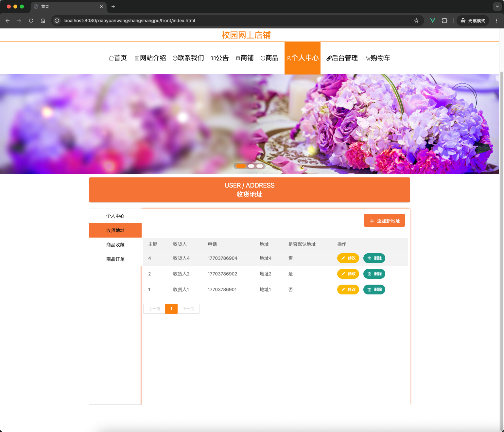
Task: Click the 添加新地址 button
Action: pos(384,220)
